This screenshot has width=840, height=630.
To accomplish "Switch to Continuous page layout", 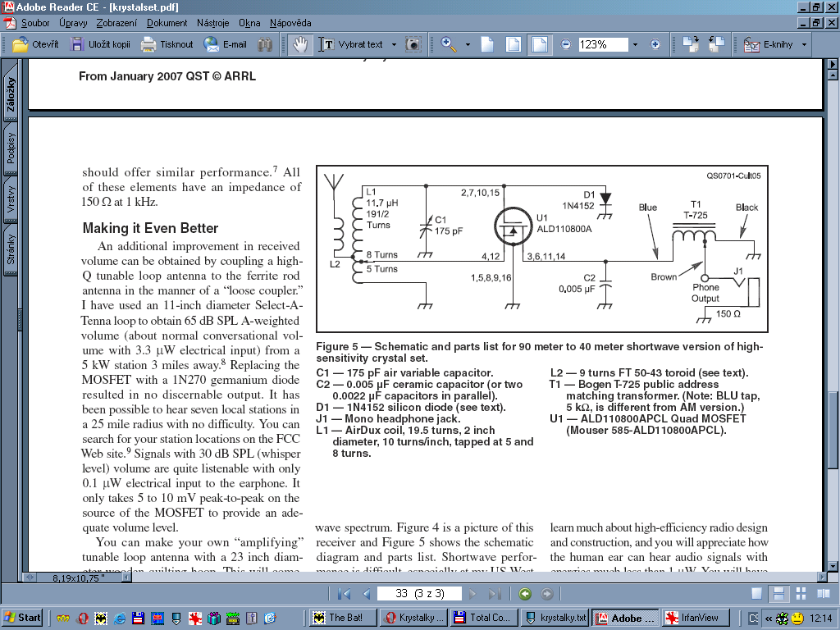I will (x=779, y=594).
